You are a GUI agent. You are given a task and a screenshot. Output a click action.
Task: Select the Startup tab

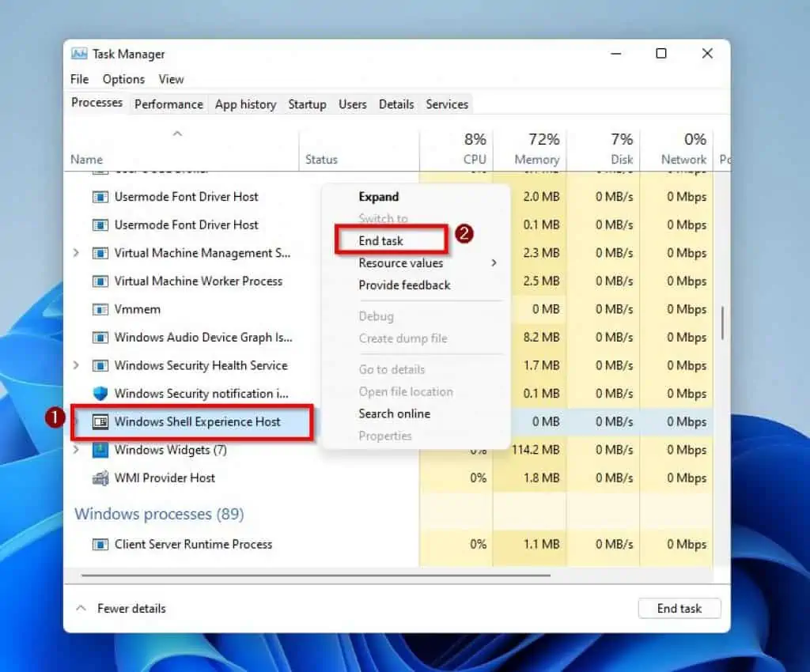coord(307,104)
